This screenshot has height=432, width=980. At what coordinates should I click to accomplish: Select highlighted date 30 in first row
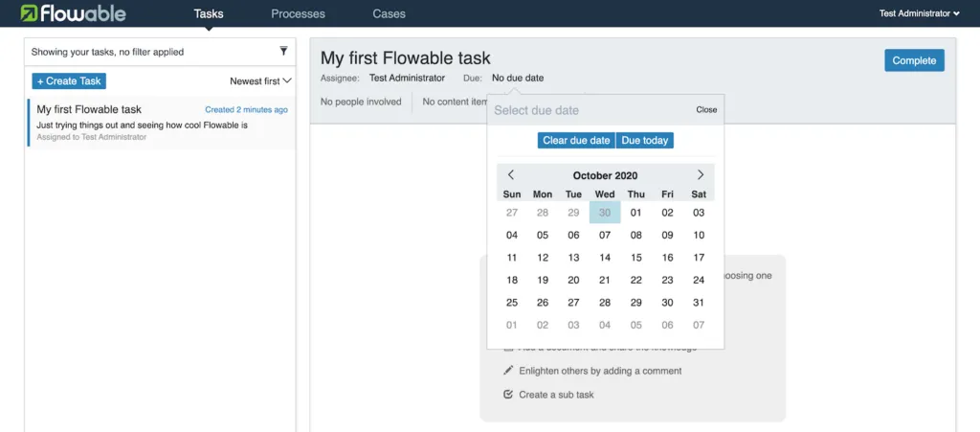605,213
